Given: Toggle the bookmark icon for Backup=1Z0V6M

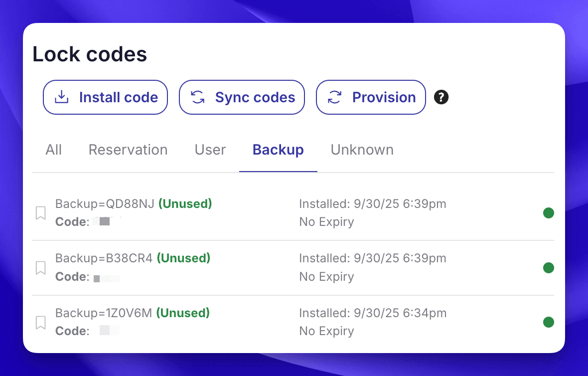Looking at the screenshot, I should click(41, 322).
